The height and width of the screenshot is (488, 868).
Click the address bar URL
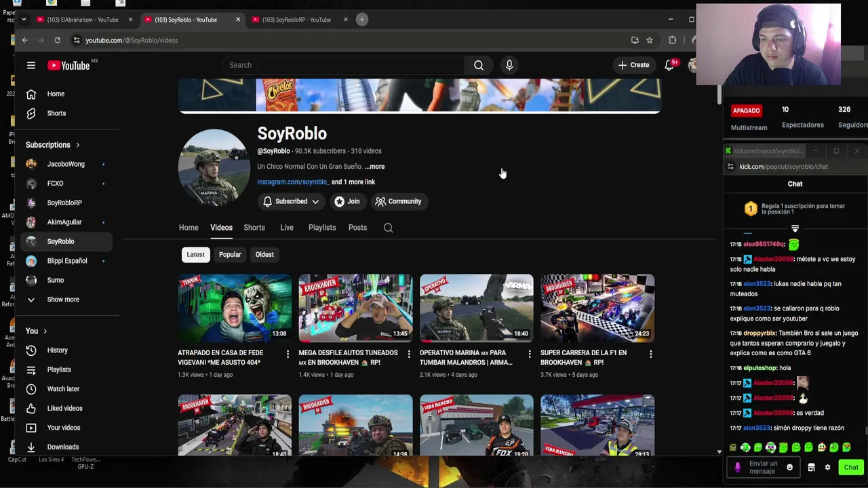pos(132,40)
